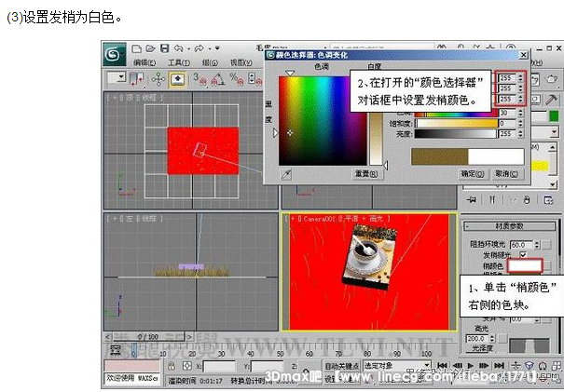Click the 梢颜色 white color swatch
Viewport: 564px width, 392px height.
point(525,266)
